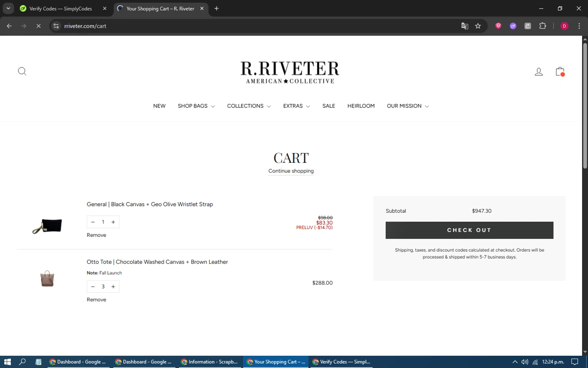Open the General Black Canvas Wristlet Strap product link
This screenshot has height=368, width=588.
pyautogui.click(x=150, y=204)
